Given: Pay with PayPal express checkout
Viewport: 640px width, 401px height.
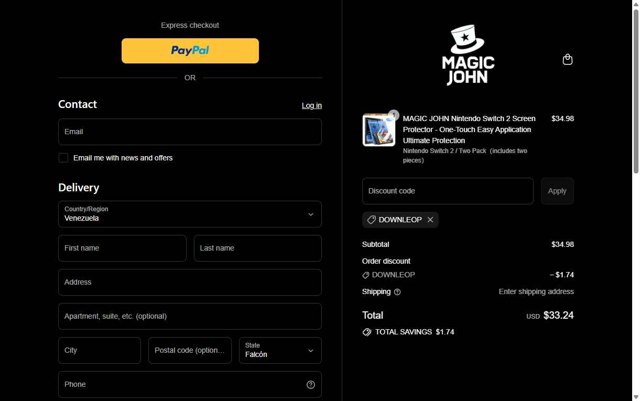Looking at the screenshot, I should click(x=190, y=51).
